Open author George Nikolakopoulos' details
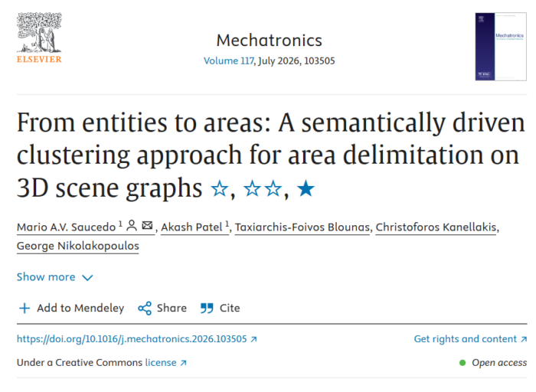This screenshot has height=392, width=536. coord(78,246)
